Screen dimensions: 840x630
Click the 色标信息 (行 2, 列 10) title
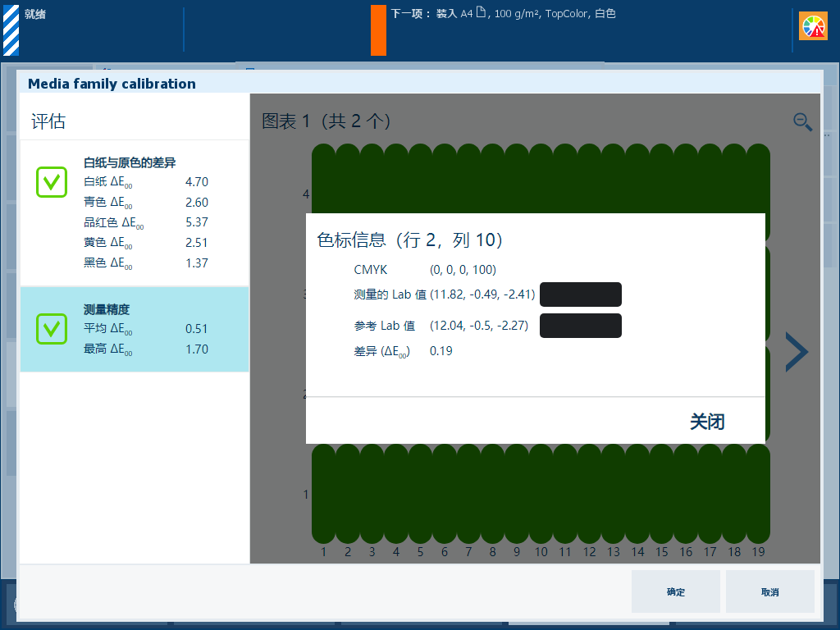[x=410, y=240]
